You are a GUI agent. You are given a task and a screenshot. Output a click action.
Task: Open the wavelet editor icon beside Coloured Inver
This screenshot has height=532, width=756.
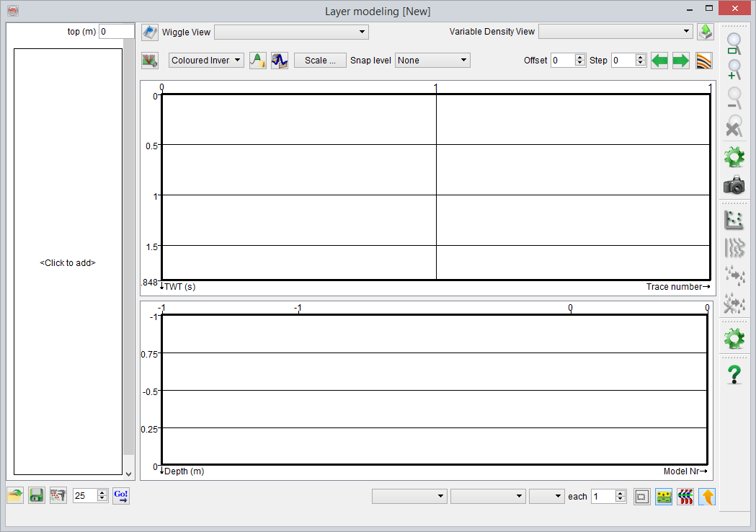pos(258,61)
